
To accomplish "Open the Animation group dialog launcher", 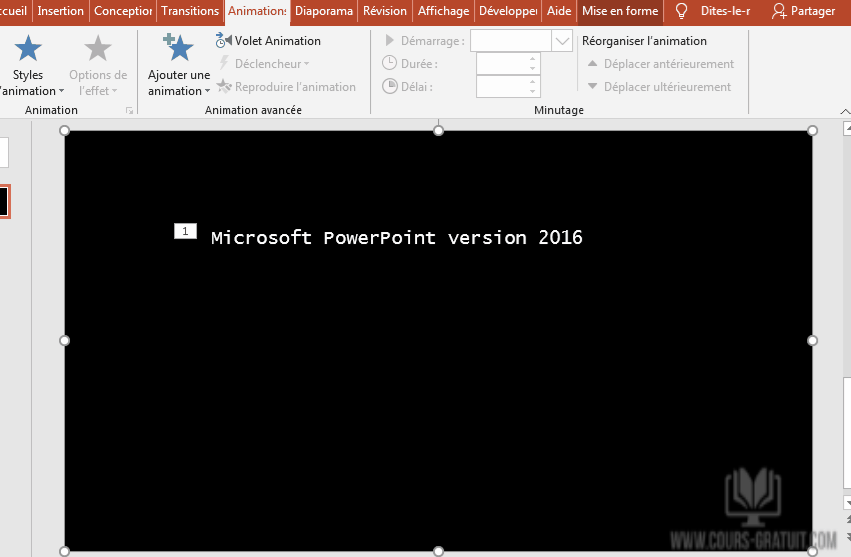I will (x=129, y=110).
